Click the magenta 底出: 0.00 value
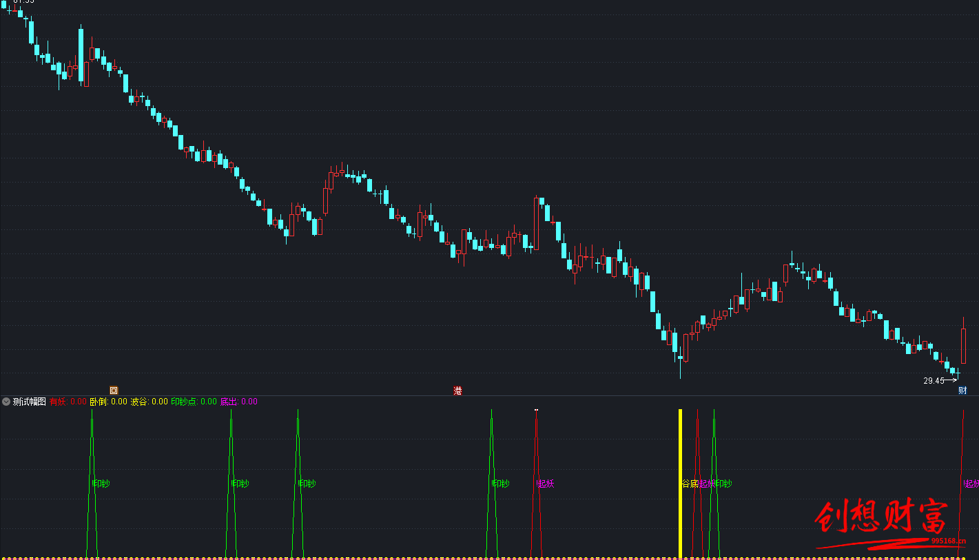This screenshot has width=979, height=560. [x=239, y=402]
